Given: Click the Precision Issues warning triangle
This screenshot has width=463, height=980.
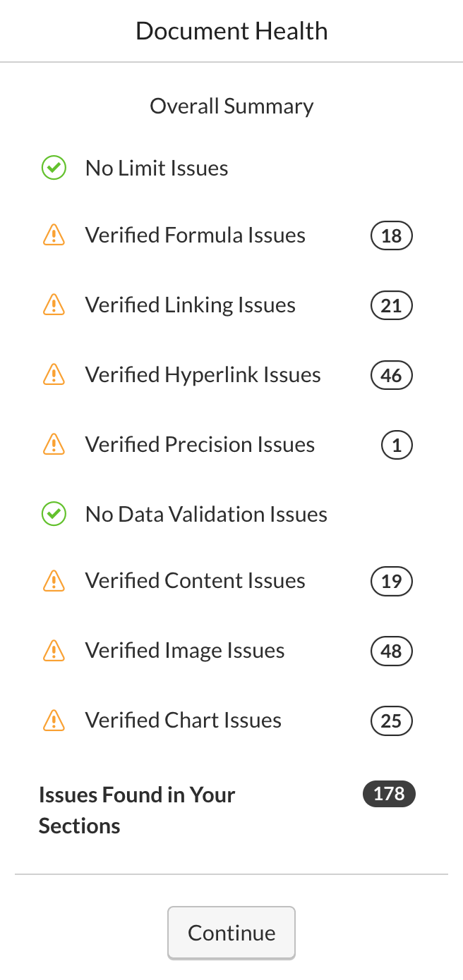Looking at the screenshot, I should (x=54, y=444).
